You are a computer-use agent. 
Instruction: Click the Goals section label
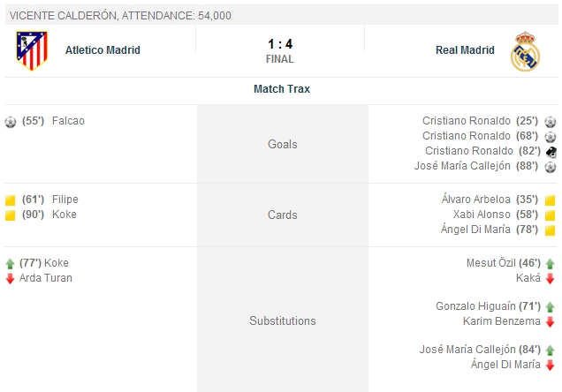pos(282,144)
